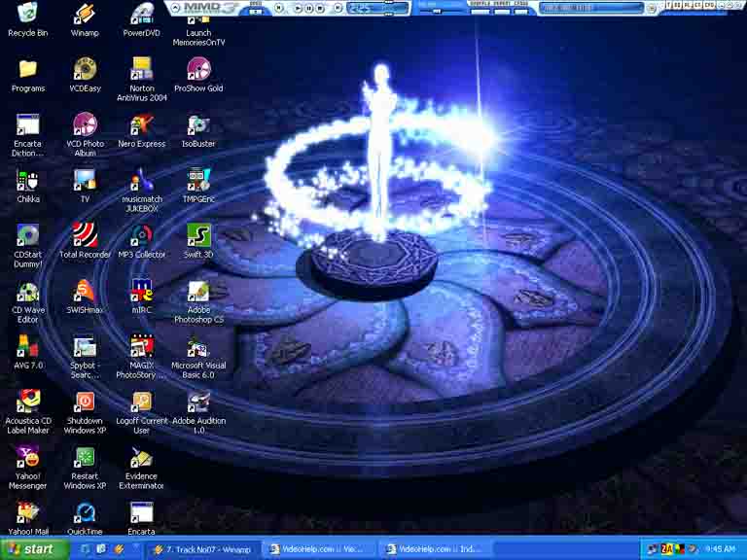Select the QuickTime desktop icon
Viewport: 747px width, 560px height.
[x=85, y=518]
